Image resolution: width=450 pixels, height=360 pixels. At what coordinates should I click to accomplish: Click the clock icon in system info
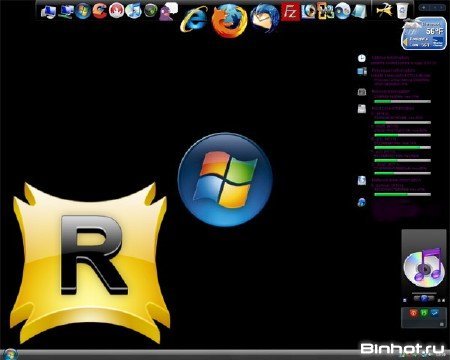362,58
